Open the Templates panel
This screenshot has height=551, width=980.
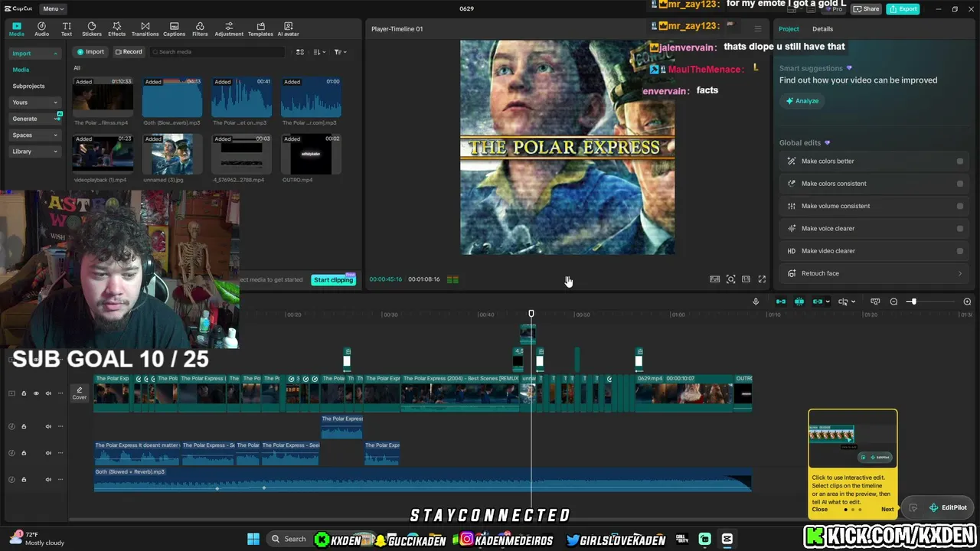click(x=260, y=29)
